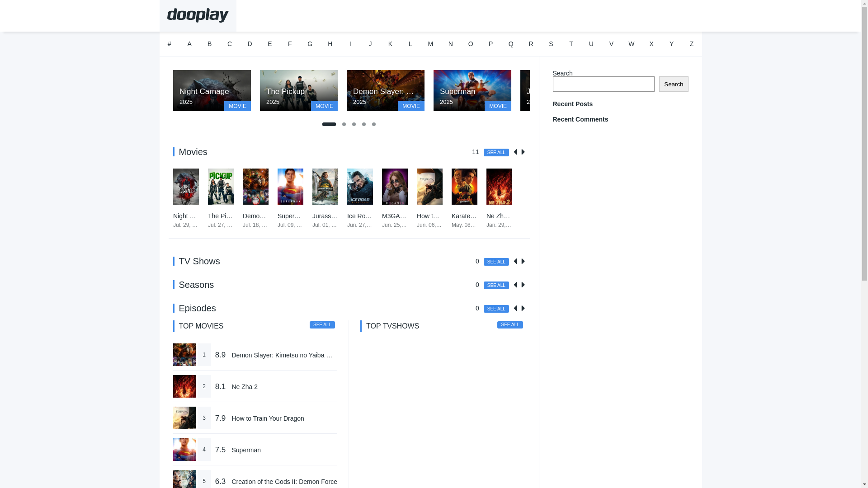The image size is (868, 488).
Task: Click Superman thumbnail in top movies
Action: pos(184,450)
